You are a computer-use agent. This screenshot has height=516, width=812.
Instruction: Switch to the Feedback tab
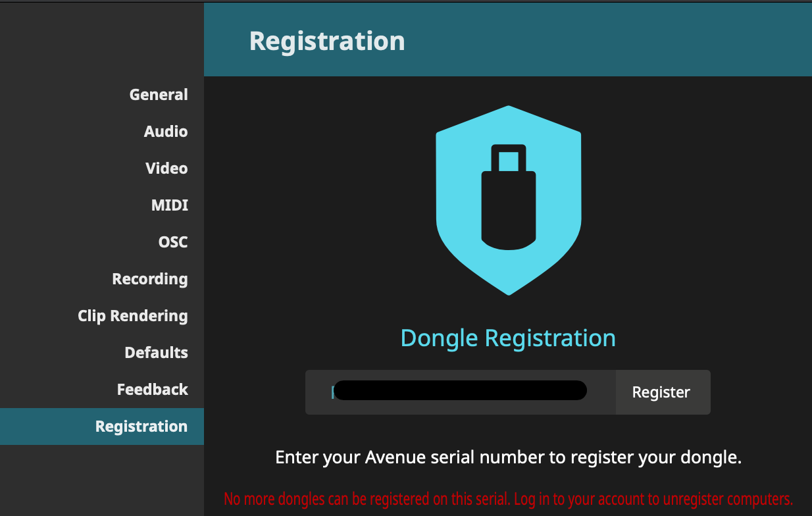[x=153, y=390]
